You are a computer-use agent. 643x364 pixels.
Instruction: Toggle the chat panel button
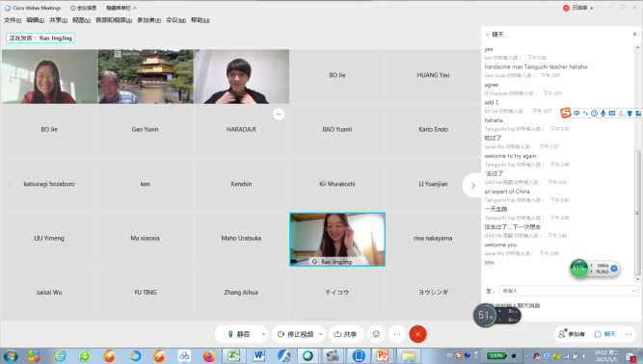click(x=605, y=334)
